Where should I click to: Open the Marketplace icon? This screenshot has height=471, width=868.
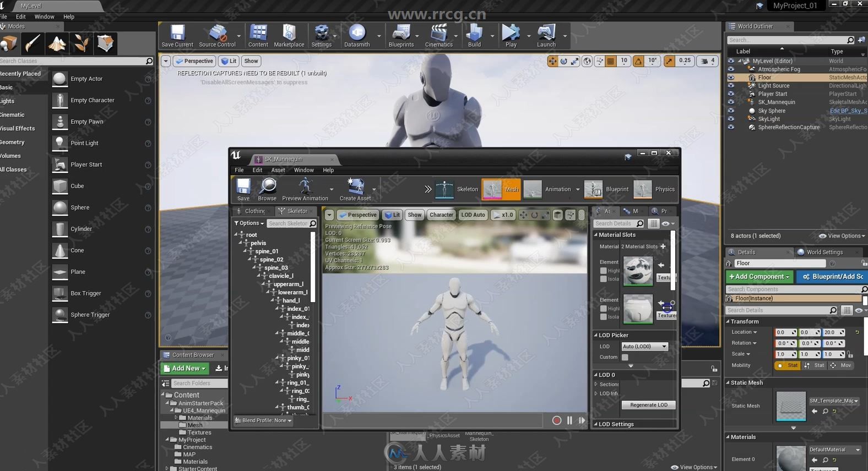(x=289, y=36)
